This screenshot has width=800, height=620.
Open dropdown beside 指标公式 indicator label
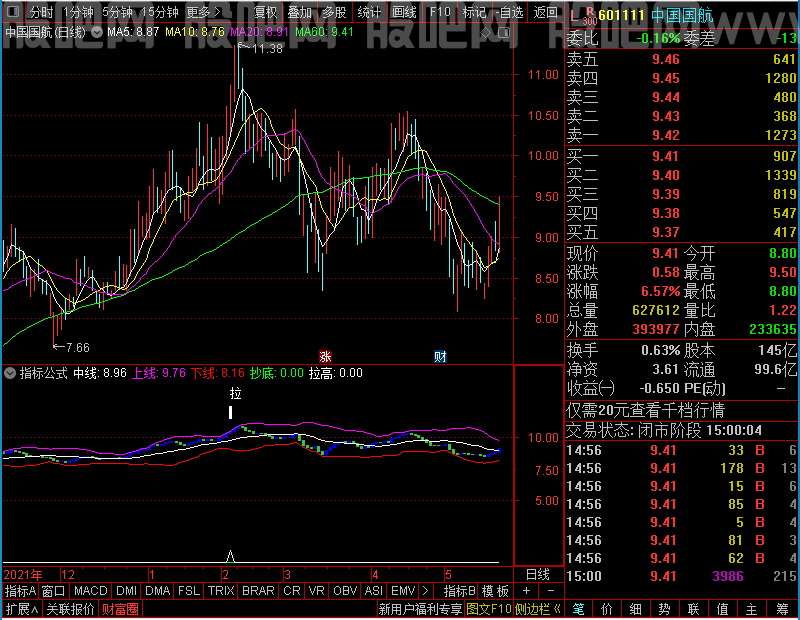10,373
